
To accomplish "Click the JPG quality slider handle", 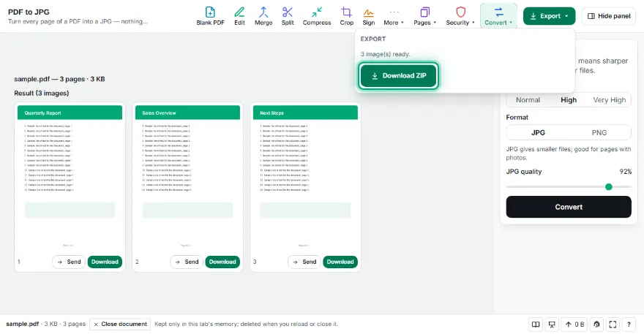I will tap(609, 186).
